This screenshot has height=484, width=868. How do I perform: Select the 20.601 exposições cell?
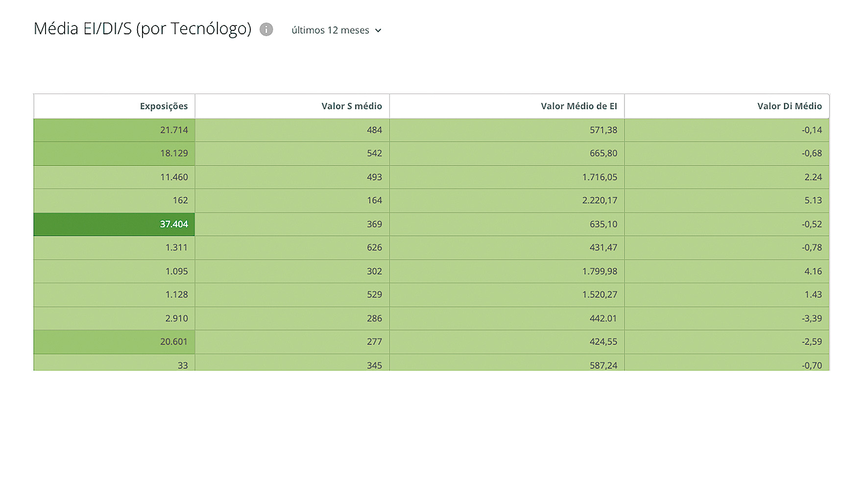(x=114, y=342)
